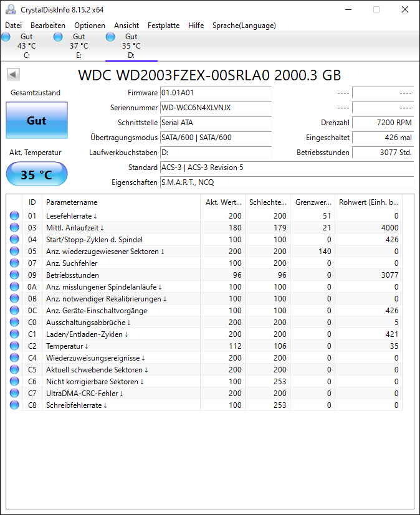Viewport: 420px width, 515px height.
Task: Click the Schlechte... column header
Action: [x=267, y=202]
